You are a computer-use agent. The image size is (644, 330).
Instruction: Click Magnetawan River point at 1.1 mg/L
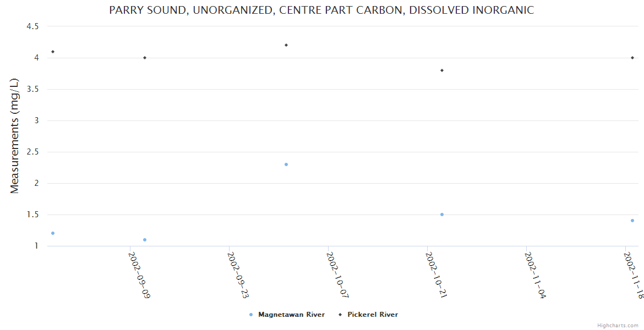[x=145, y=240]
